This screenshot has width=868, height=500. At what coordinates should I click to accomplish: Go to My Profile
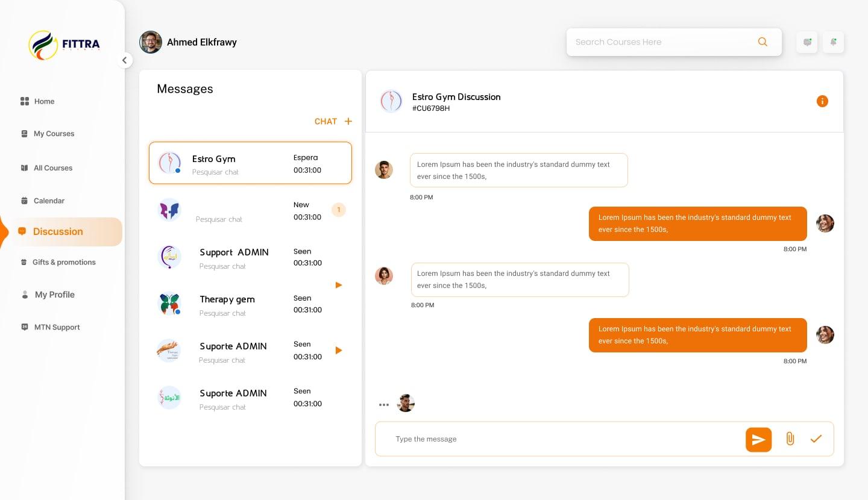(48, 295)
